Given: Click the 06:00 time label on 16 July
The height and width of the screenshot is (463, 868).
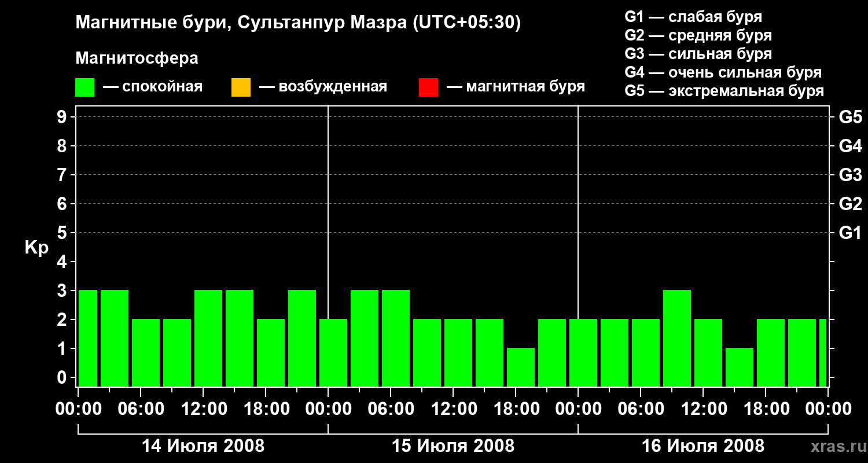Looking at the screenshot, I should [641, 409].
